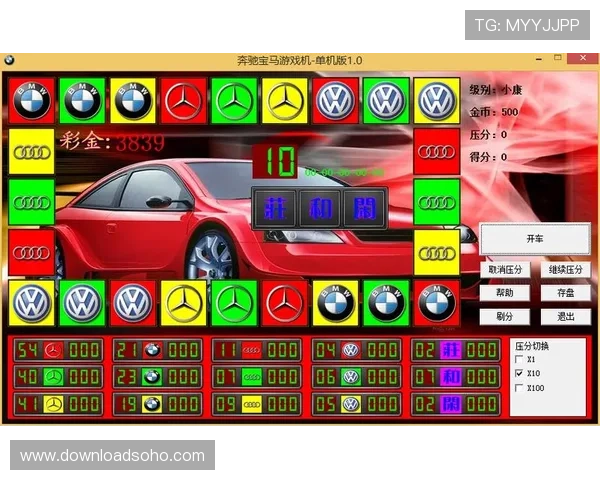Bet on the yellow Mercedes with odds 41

coord(54,404)
